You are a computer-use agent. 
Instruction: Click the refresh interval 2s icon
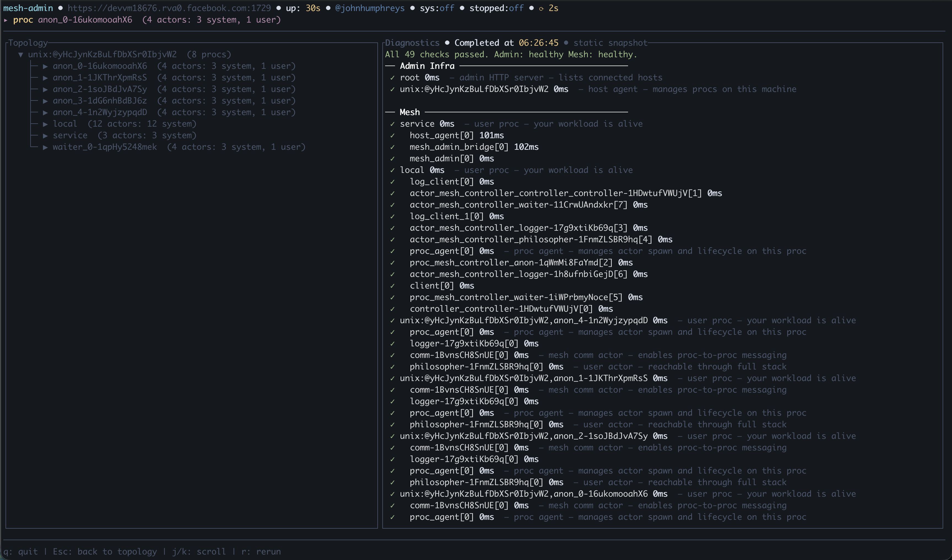click(x=541, y=8)
